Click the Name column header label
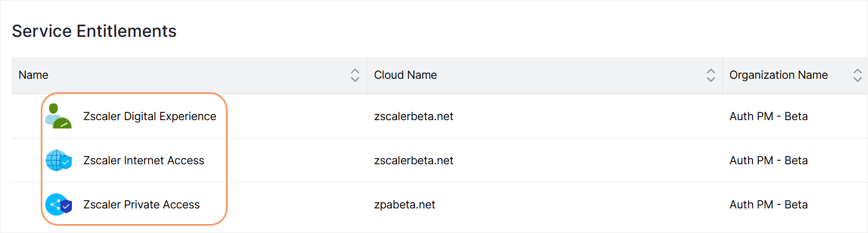Viewport: 868px width, 233px height. coord(33,75)
